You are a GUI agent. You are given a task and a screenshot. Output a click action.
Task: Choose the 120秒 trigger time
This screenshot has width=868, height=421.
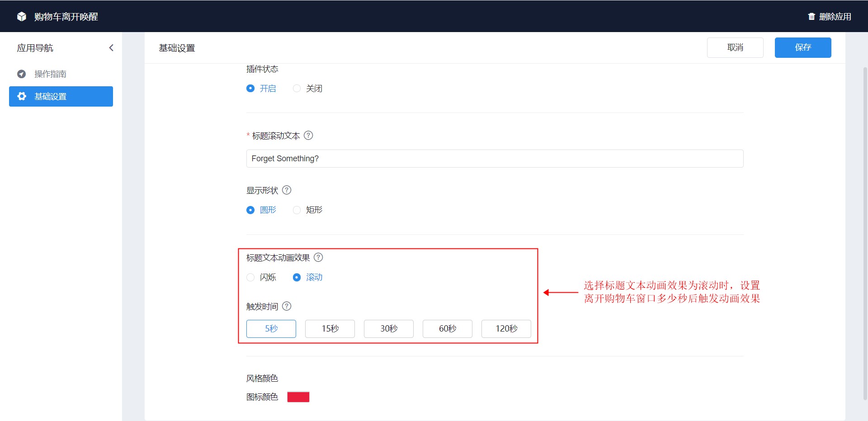click(x=506, y=329)
